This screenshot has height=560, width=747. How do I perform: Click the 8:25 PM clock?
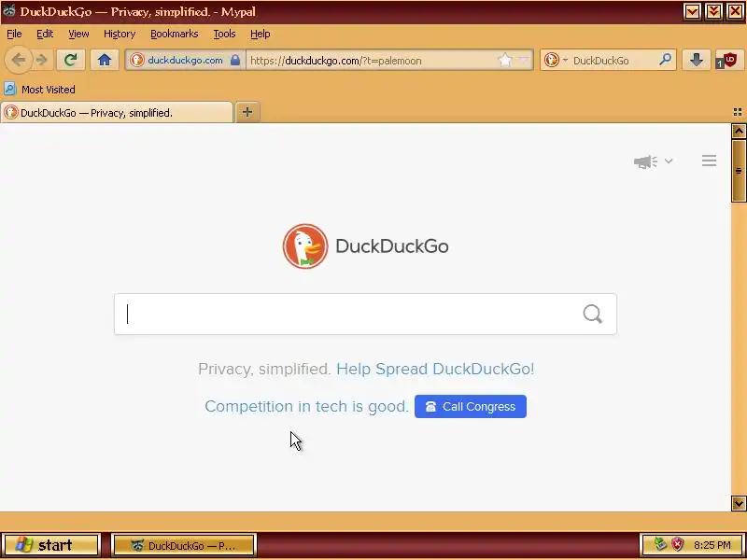click(x=712, y=545)
